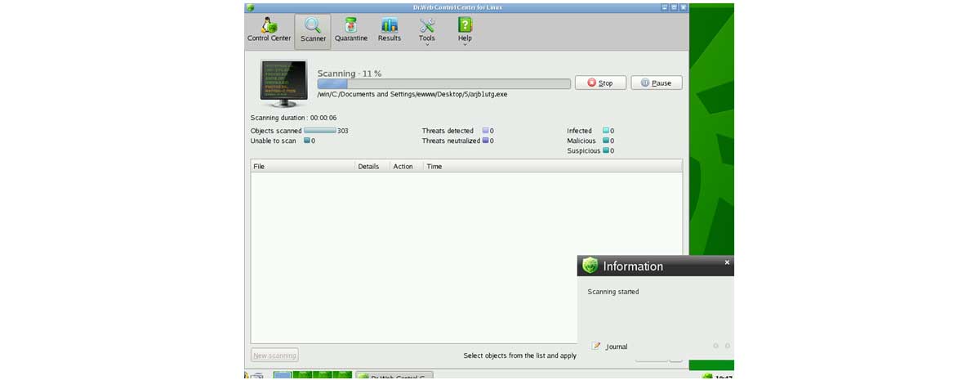The width and height of the screenshot is (980, 380).
Task: Click the Dr.Web tray icon near clock
Action: click(x=707, y=377)
